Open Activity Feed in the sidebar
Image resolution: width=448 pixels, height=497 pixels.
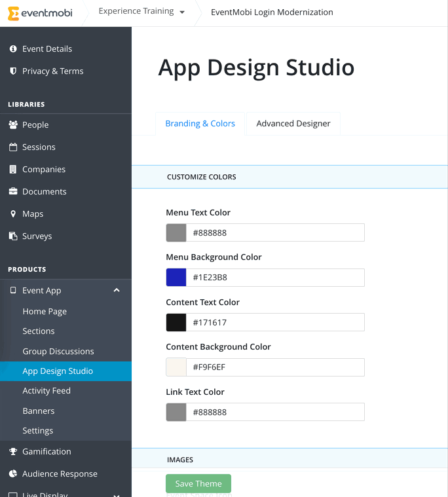click(47, 391)
